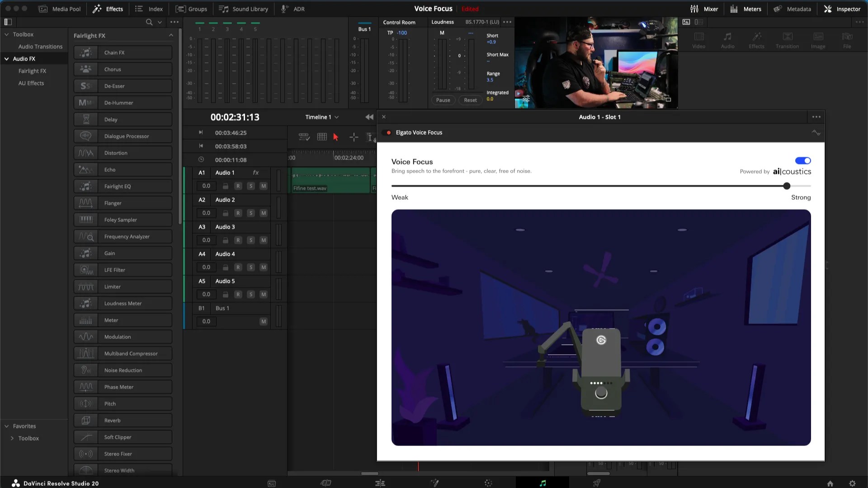The image size is (868, 488).
Task: Click the Pause button in the Loudness meter
Action: pyautogui.click(x=443, y=100)
